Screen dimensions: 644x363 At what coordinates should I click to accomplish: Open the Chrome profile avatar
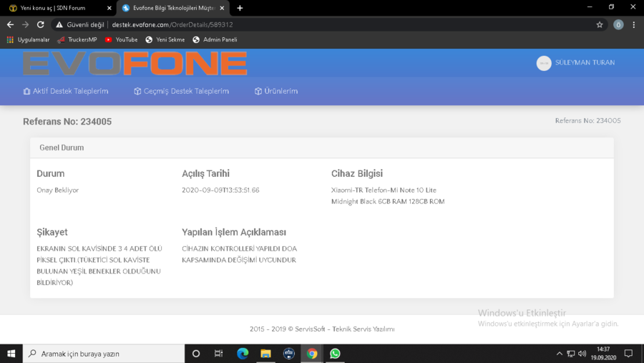[x=618, y=24]
